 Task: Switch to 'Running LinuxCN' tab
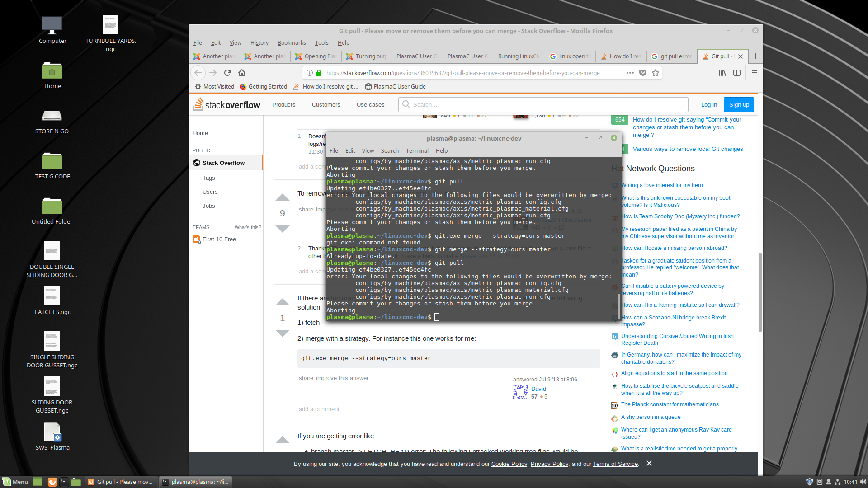[x=519, y=56]
